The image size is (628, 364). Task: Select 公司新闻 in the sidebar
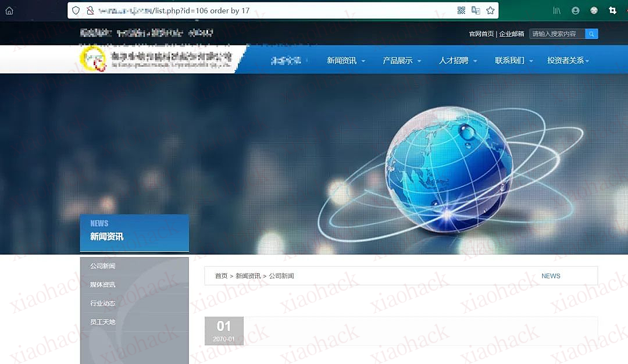point(102,266)
